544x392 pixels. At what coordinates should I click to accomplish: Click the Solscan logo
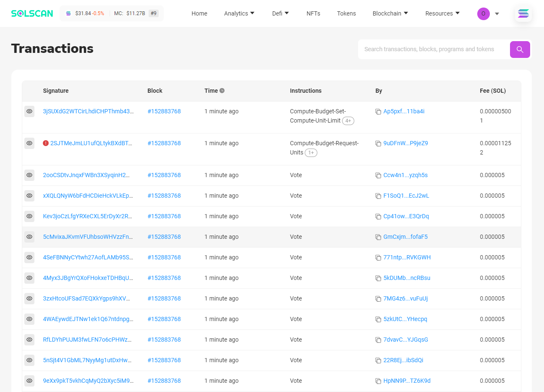point(32,13)
